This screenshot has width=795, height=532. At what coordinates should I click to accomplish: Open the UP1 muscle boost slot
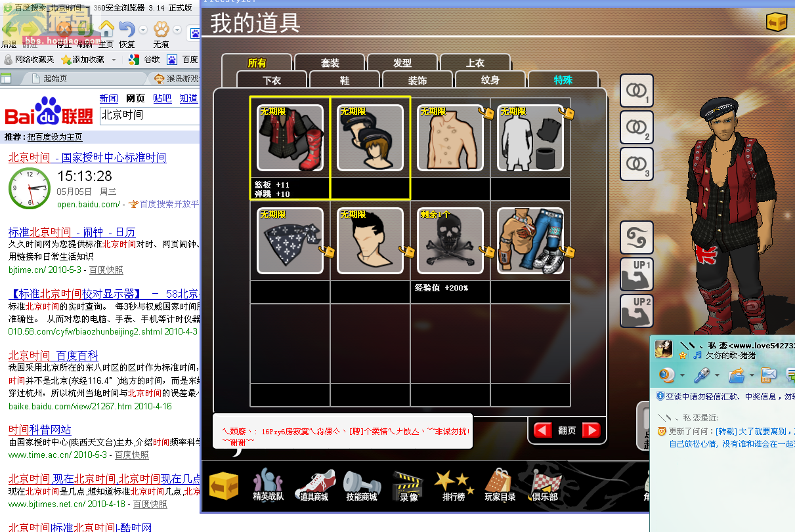(x=637, y=274)
